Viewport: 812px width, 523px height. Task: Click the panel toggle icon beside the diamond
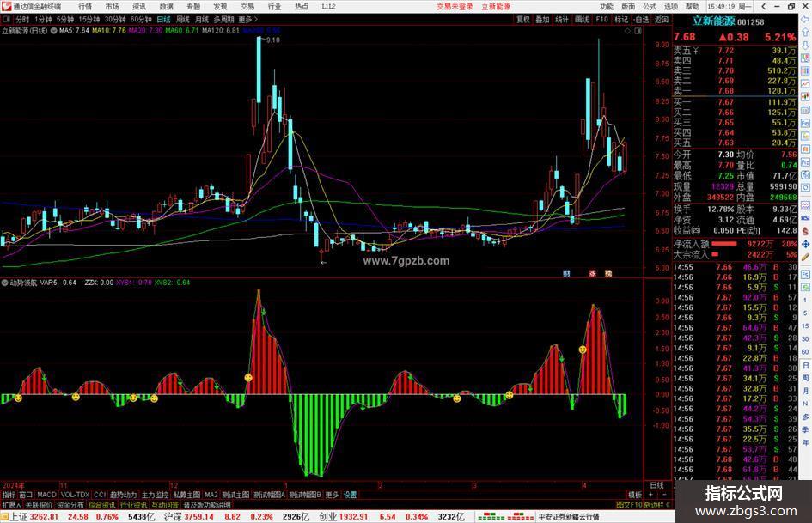pos(638,31)
